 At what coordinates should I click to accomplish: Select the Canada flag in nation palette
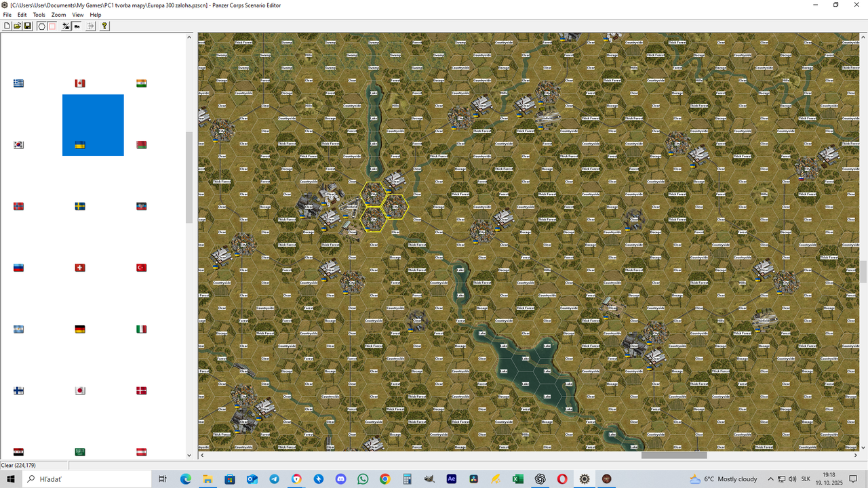80,83
